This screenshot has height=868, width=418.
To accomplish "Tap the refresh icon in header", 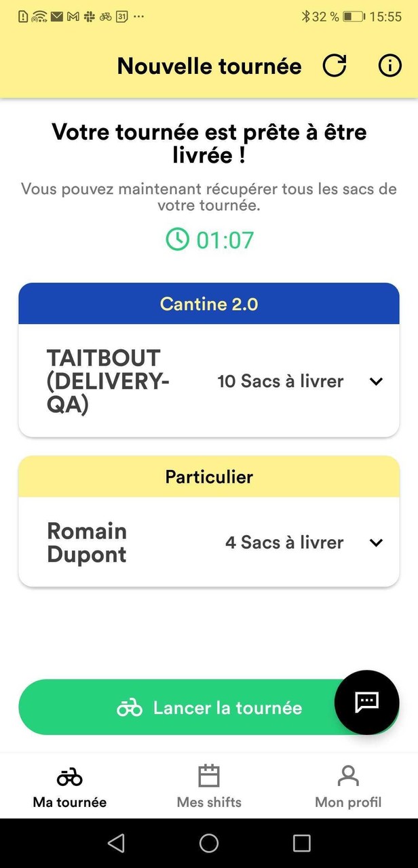I will [334, 66].
